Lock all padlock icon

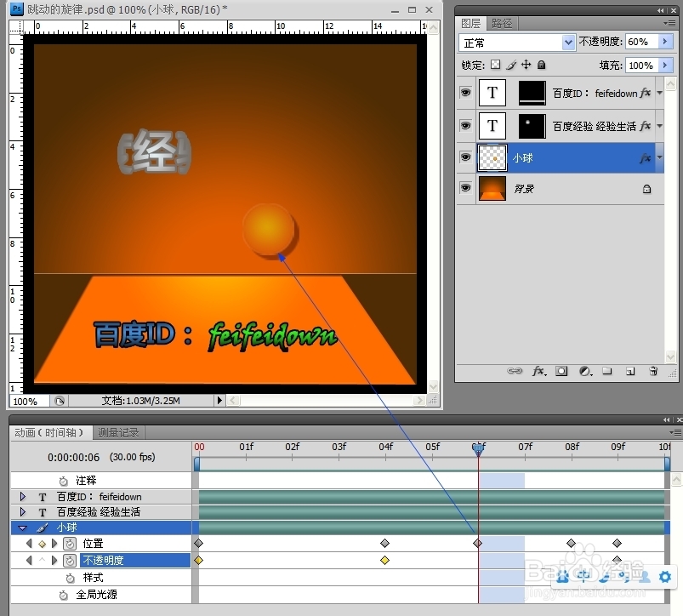point(542,65)
